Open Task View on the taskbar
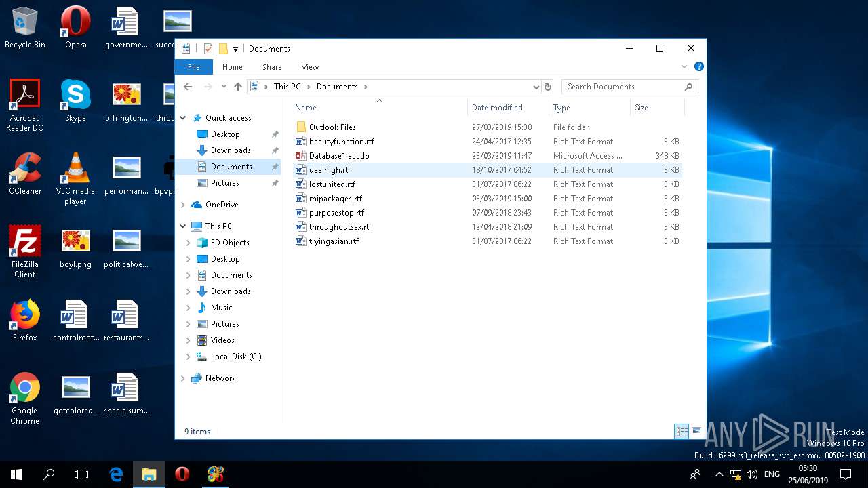 pyautogui.click(x=81, y=474)
